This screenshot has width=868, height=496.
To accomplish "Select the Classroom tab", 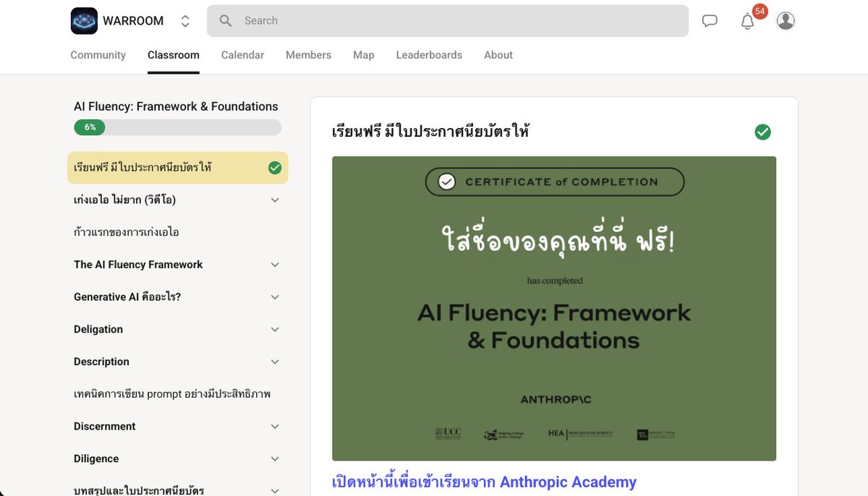I will point(174,55).
